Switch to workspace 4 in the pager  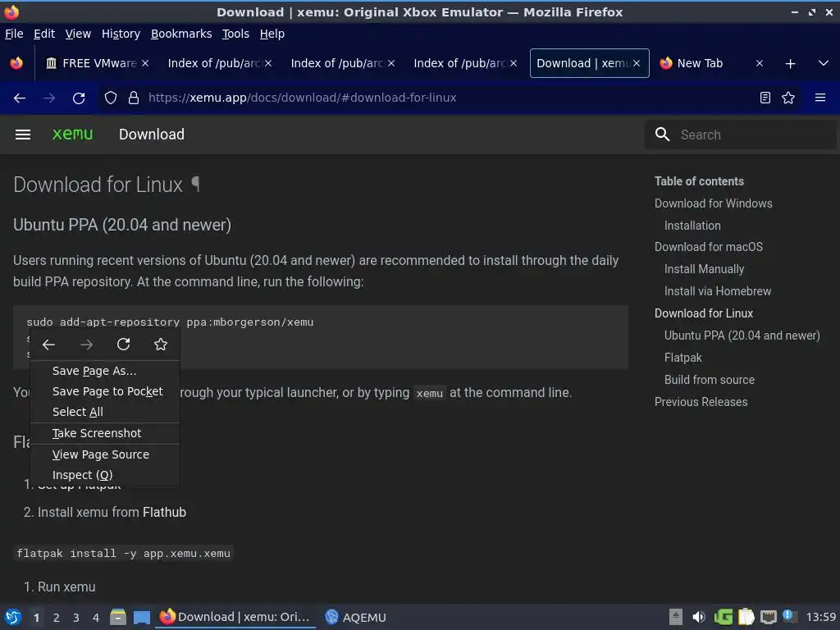coord(96,618)
